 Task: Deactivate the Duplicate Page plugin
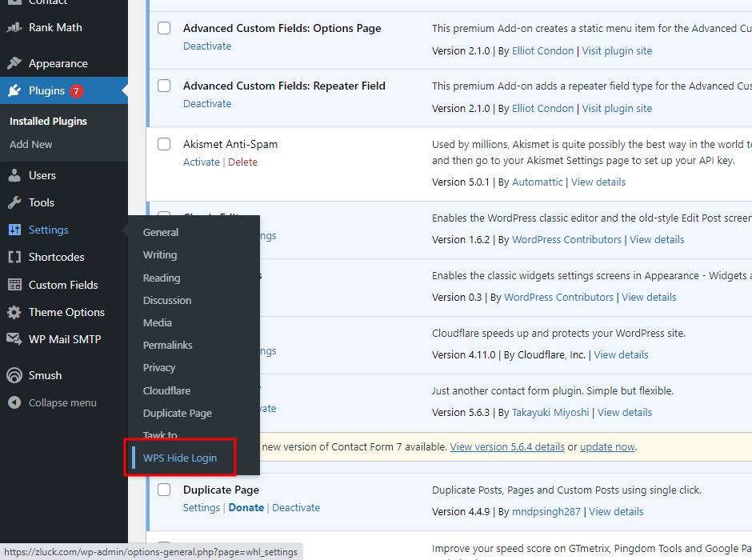pyautogui.click(x=296, y=508)
